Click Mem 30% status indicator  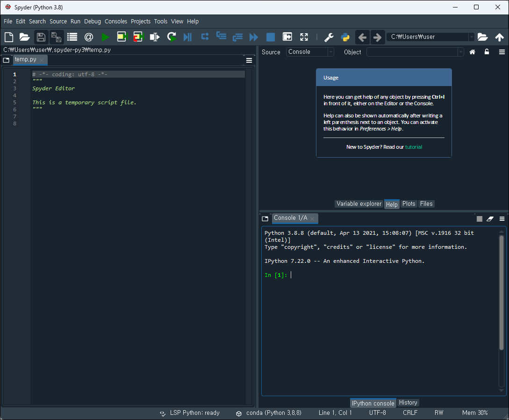(475, 413)
